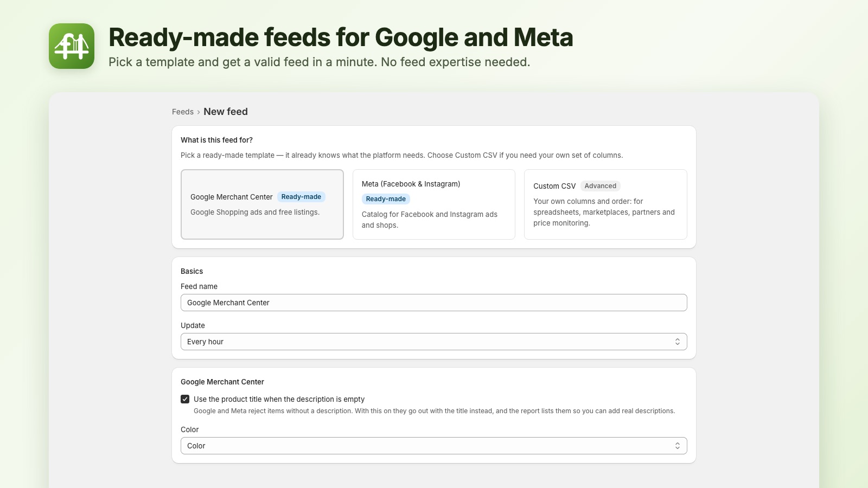
Task: Click the 'Basics' section heading
Action: 192,271
